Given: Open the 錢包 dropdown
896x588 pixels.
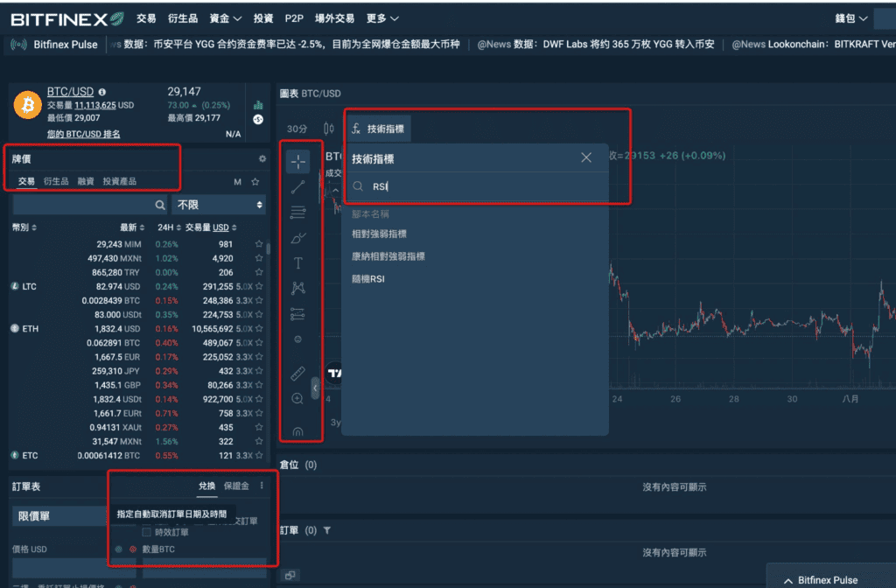Looking at the screenshot, I should coord(851,19).
